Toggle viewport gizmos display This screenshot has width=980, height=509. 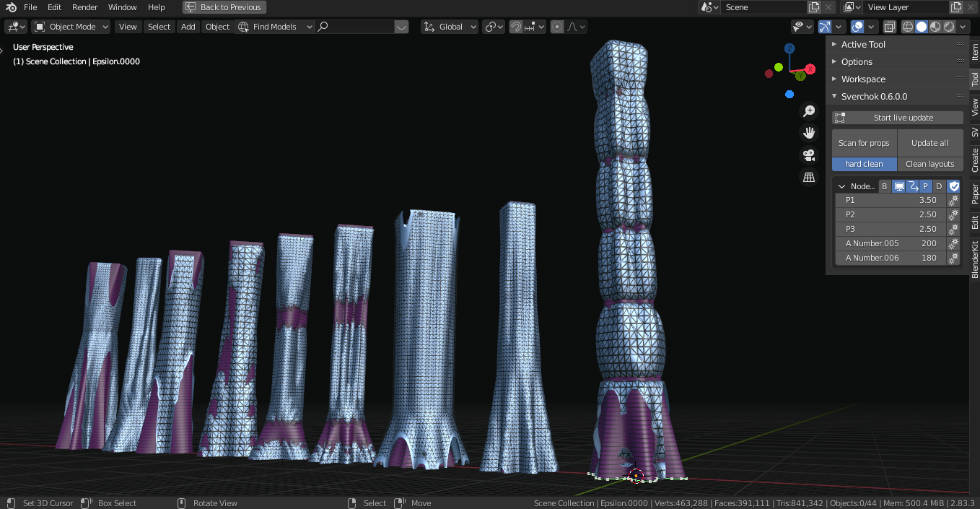click(825, 27)
